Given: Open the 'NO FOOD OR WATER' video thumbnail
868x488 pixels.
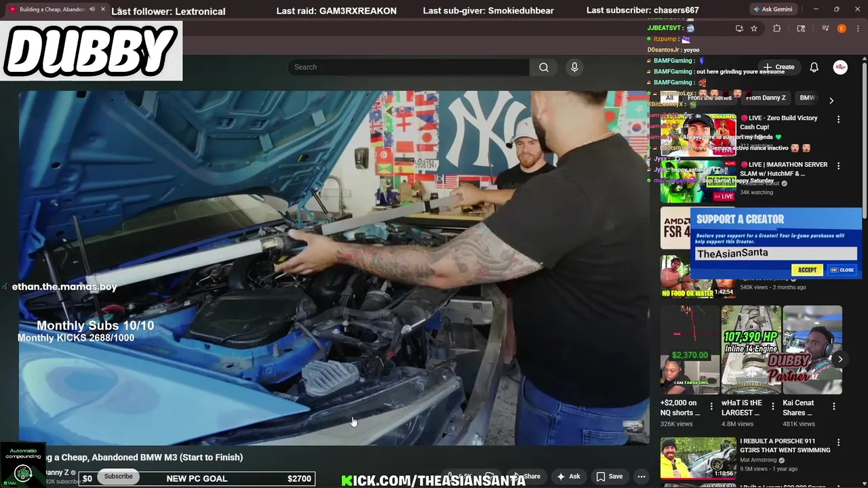Looking at the screenshot, I should click(x=698, y=276).
